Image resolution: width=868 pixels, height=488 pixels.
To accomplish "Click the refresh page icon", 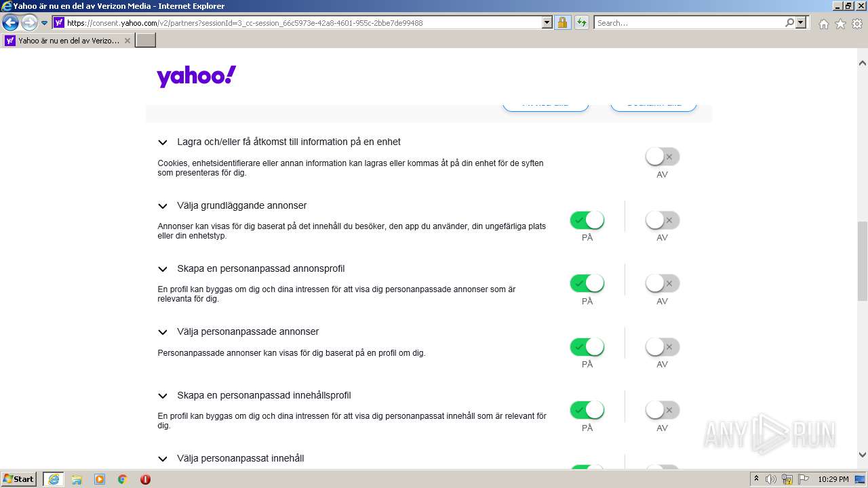I will pyautogui.click(x=581, y=23).
